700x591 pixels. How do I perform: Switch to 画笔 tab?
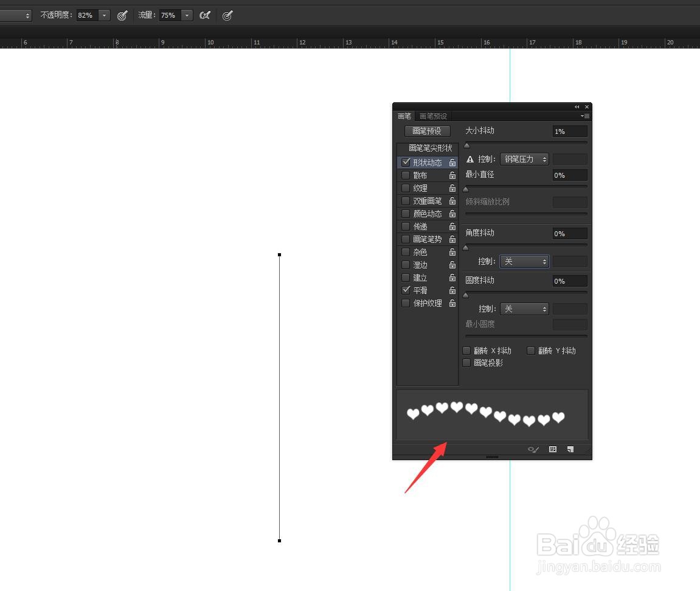pos(404,116)
